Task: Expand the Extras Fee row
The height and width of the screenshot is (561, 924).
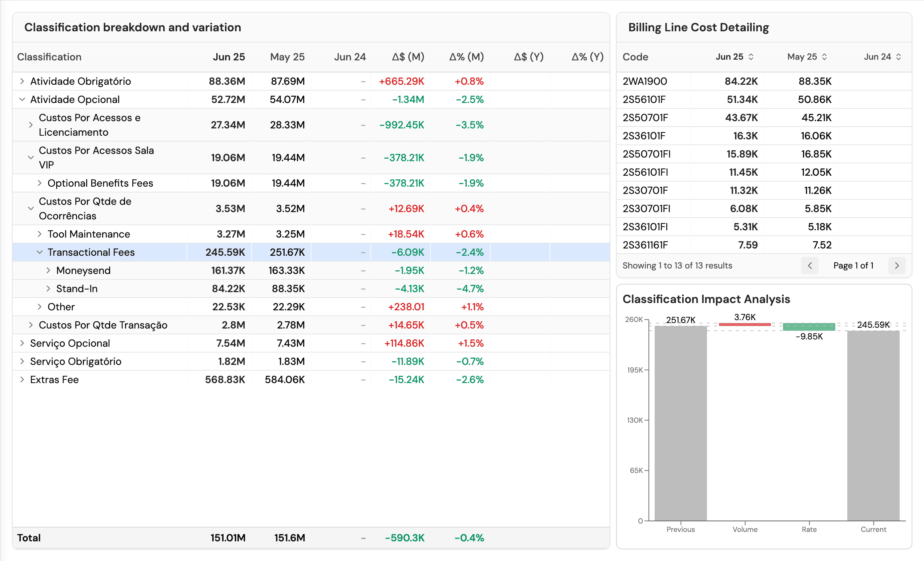Action: 22,379
